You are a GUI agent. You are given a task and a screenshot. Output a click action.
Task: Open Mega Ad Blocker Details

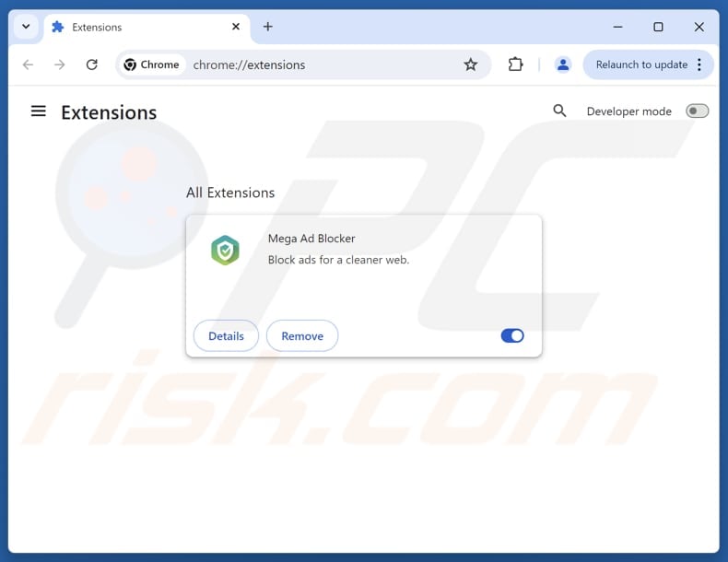pos(226,335)
